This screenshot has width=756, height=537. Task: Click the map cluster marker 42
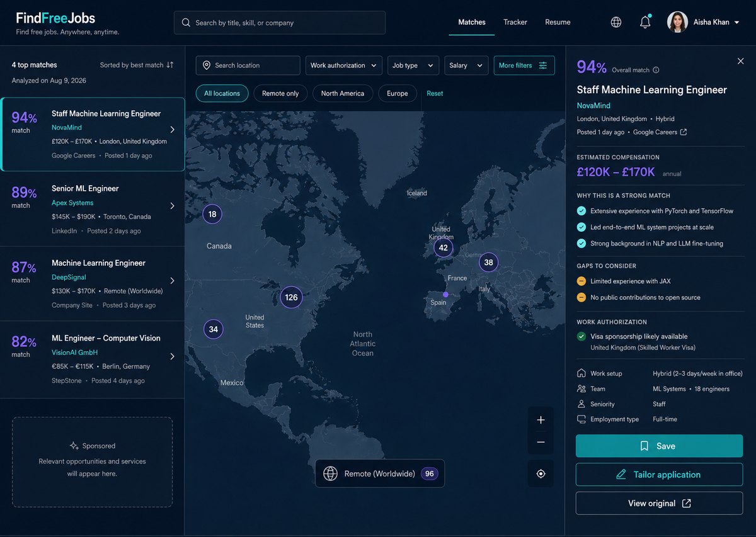pos(443,247)
